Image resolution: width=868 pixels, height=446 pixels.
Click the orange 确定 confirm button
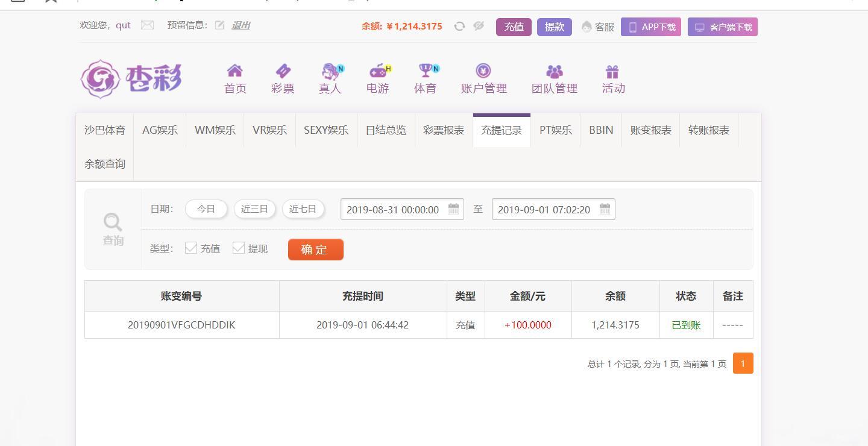point(316,250)
